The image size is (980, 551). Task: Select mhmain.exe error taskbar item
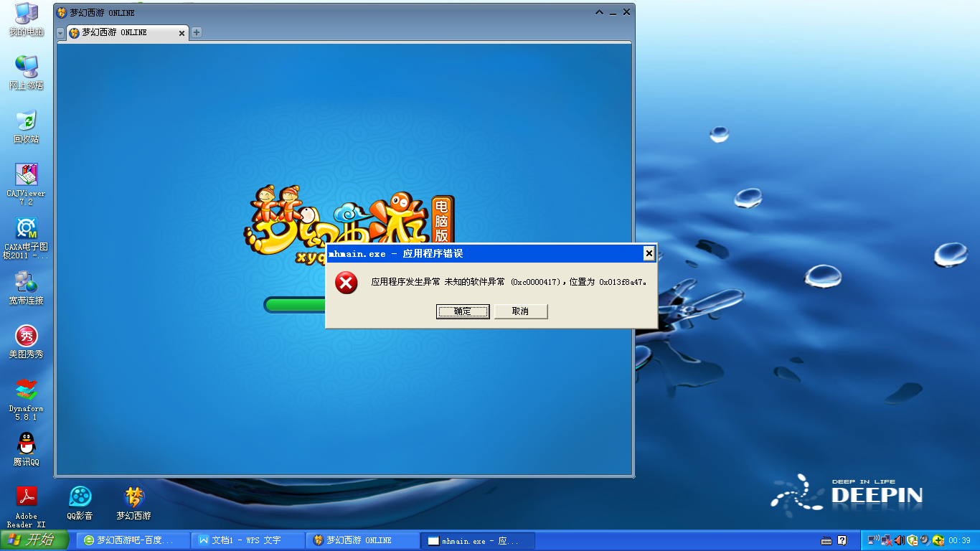478,540
